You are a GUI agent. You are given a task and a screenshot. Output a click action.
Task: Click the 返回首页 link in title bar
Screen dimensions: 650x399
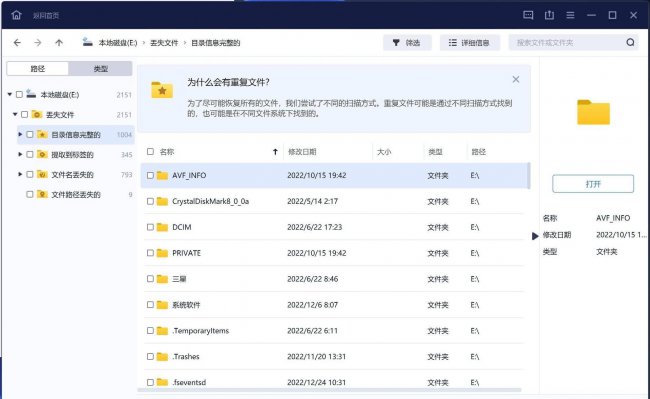point(46,16)
